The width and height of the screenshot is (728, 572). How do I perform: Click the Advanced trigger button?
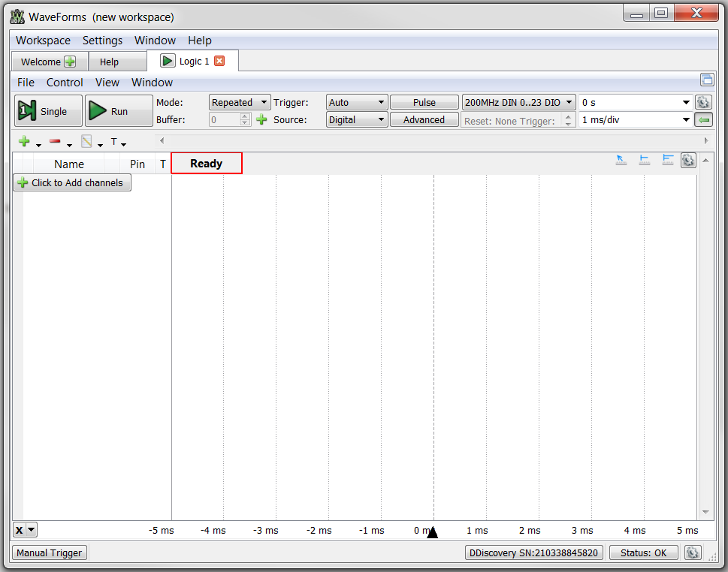(424, 119)
